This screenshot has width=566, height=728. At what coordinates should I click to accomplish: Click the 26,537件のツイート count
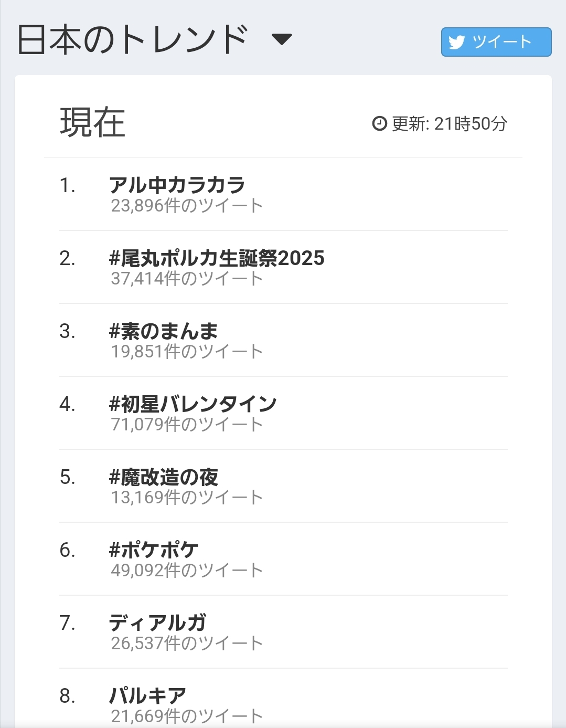click(187, 643)
